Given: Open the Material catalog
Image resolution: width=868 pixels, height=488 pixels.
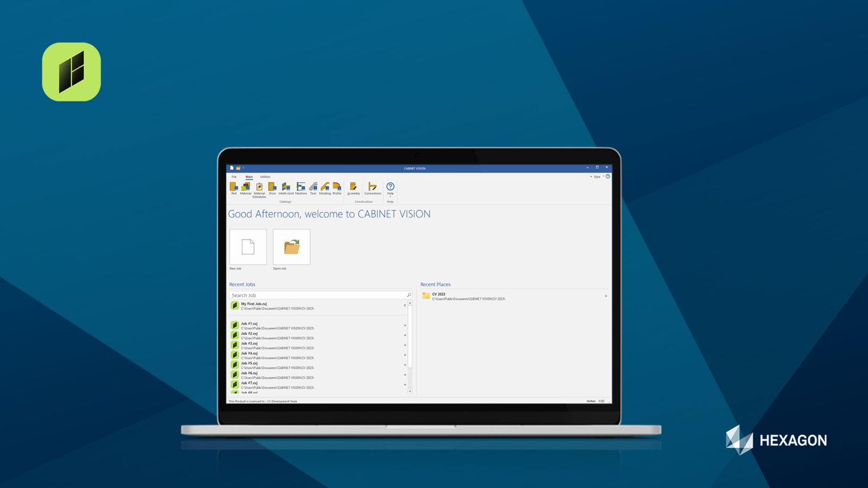Looking at the screenshot, I should (x=246, y=188).
